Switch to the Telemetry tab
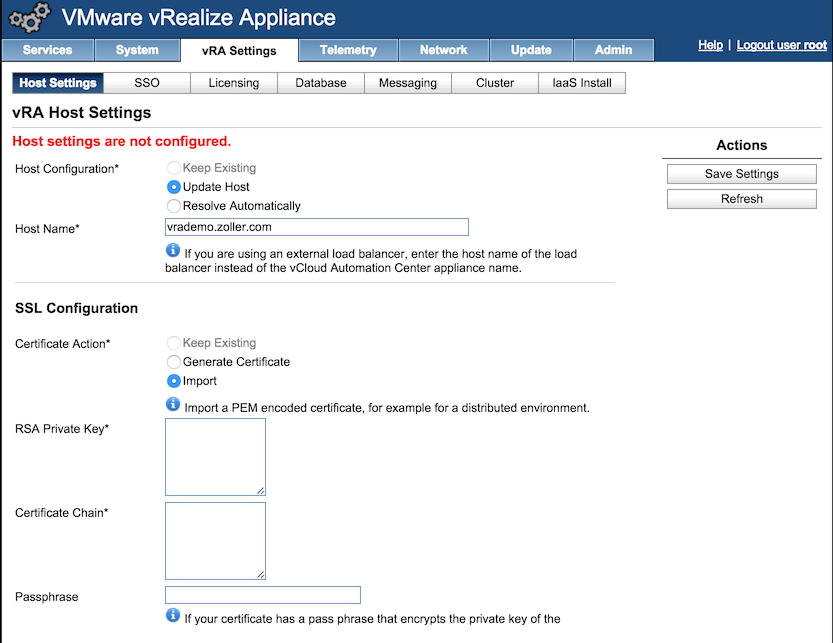833x643 pixels. tap(348, 50)
